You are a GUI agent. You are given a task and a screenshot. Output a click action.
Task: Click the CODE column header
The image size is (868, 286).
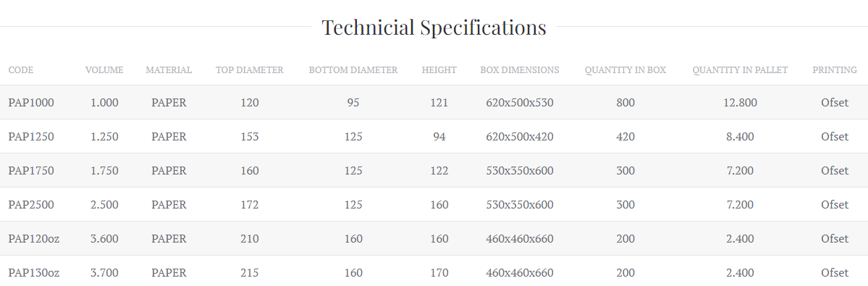21,70
